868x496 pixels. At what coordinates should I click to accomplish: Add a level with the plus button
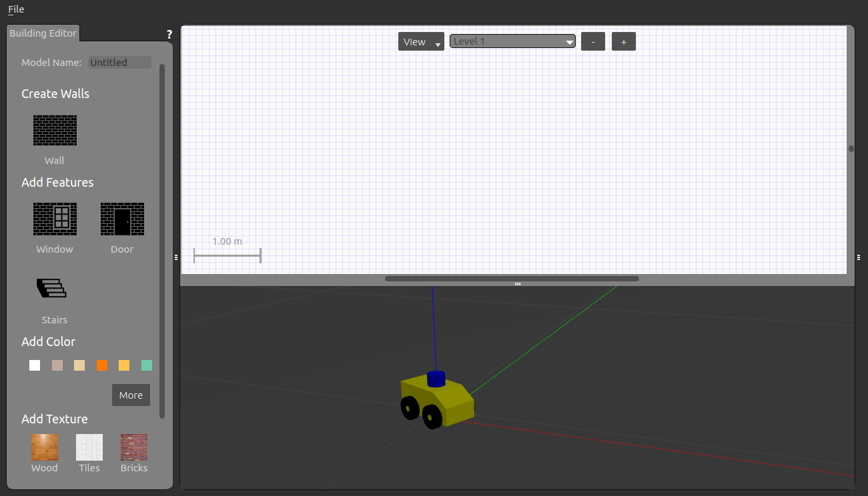624,41
